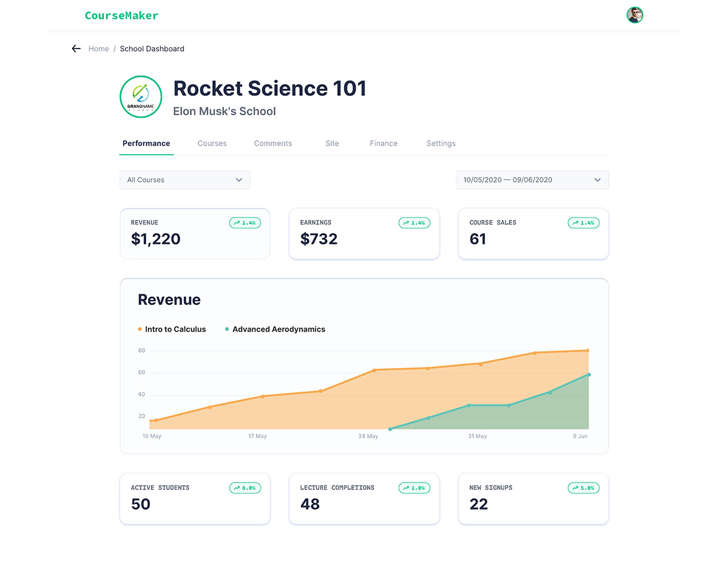728x582 pixels.
Task: Open the Settings tab
Action: click(441, 144)
